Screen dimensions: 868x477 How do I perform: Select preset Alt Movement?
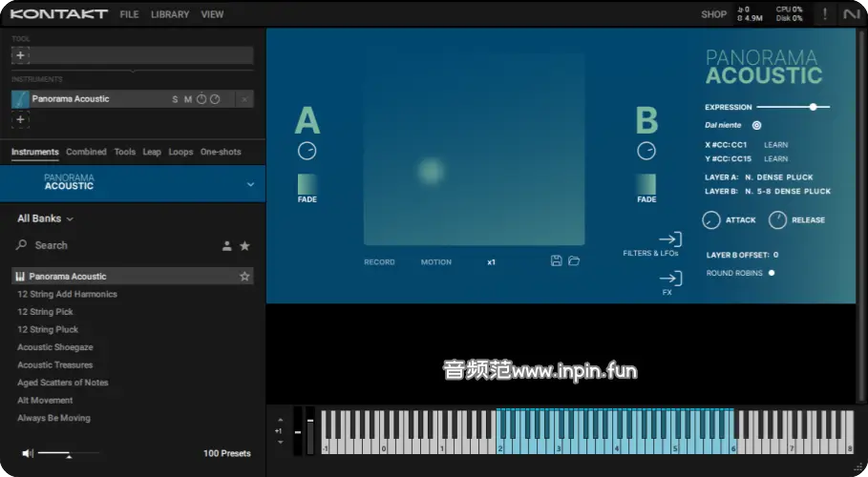(45, 400)
